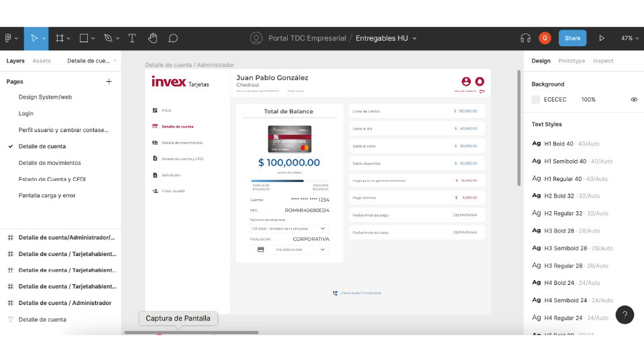Click the user profile icon in the design

(466, 81)
